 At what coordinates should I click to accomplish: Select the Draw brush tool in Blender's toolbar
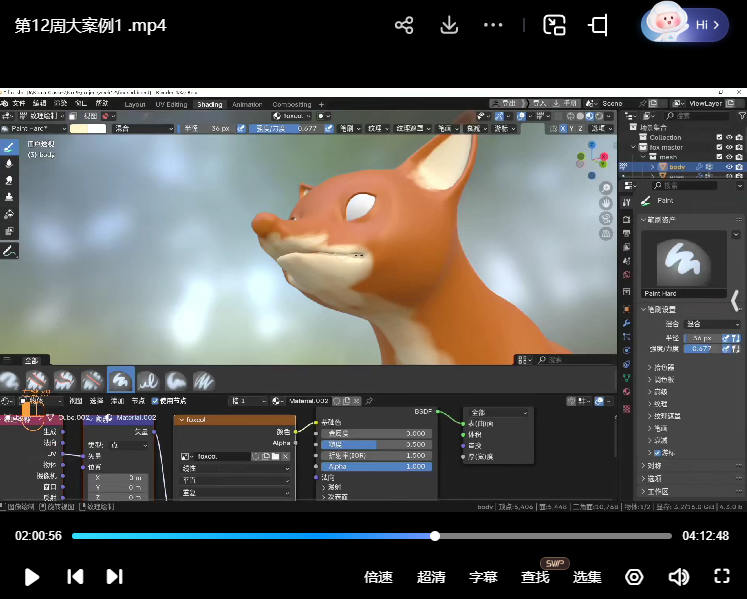[x=9, y=147]
